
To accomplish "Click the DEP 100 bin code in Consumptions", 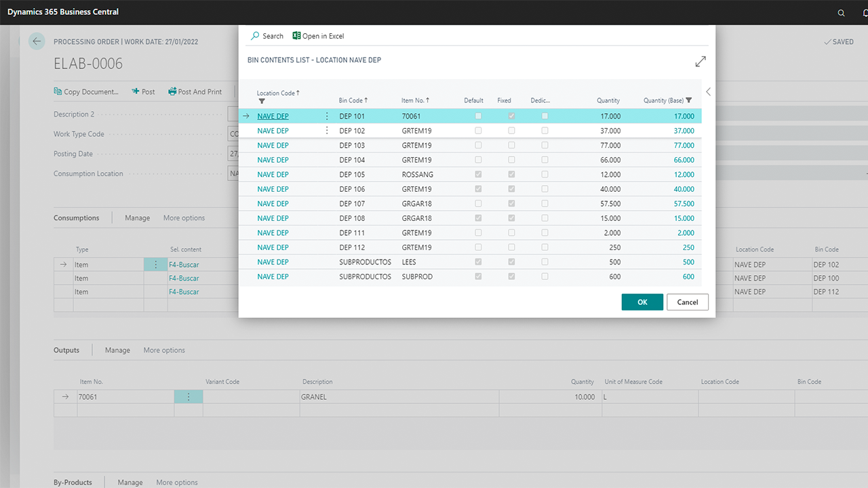I will click(x=827, y=278).
